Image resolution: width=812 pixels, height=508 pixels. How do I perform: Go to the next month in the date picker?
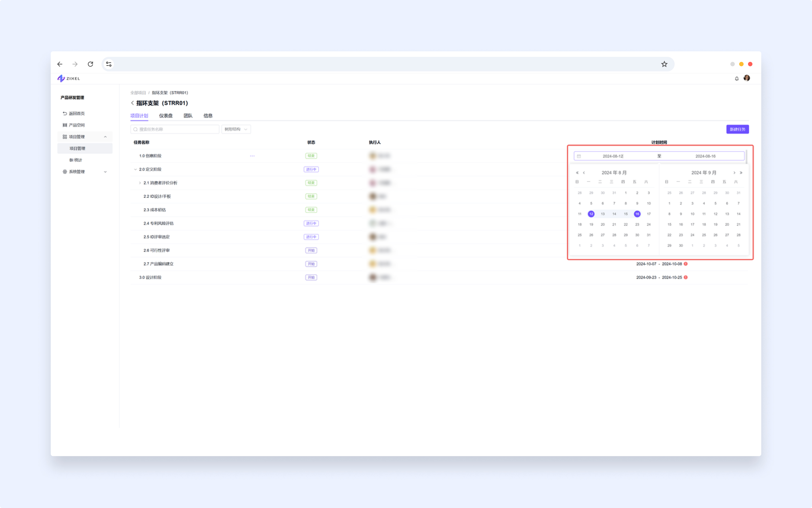(x=734, y=173)
